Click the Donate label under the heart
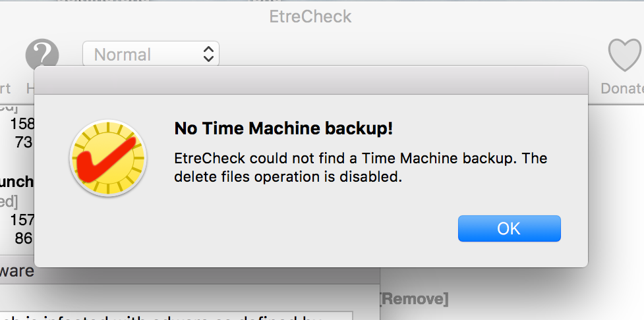644x320 pixels. coord(622,88)
